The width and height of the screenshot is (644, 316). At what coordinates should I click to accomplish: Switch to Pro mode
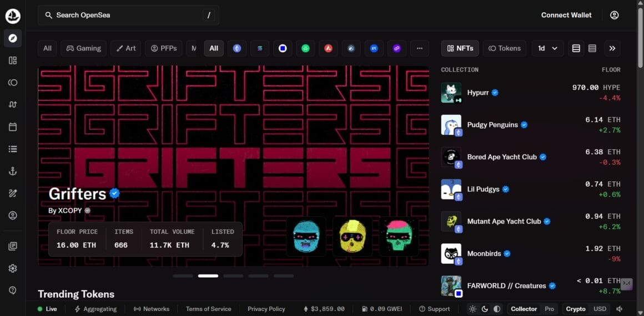[x=549, y=309]
